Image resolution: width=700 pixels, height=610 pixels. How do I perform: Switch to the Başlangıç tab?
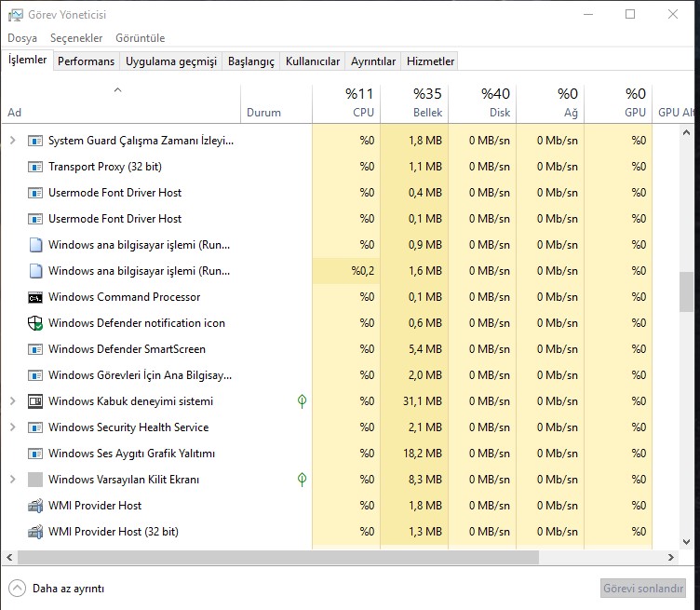pos(251,61)
